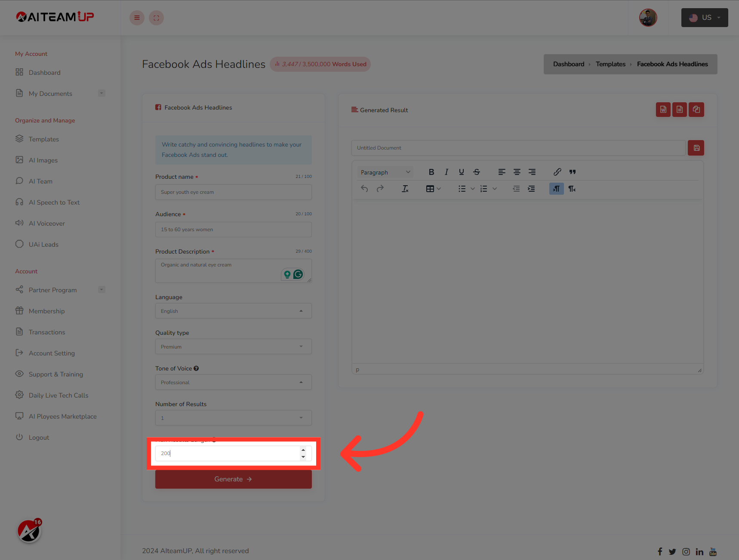Copy the generated result to clipboard
The image size is (739, 560).
[x=696, y=110]
